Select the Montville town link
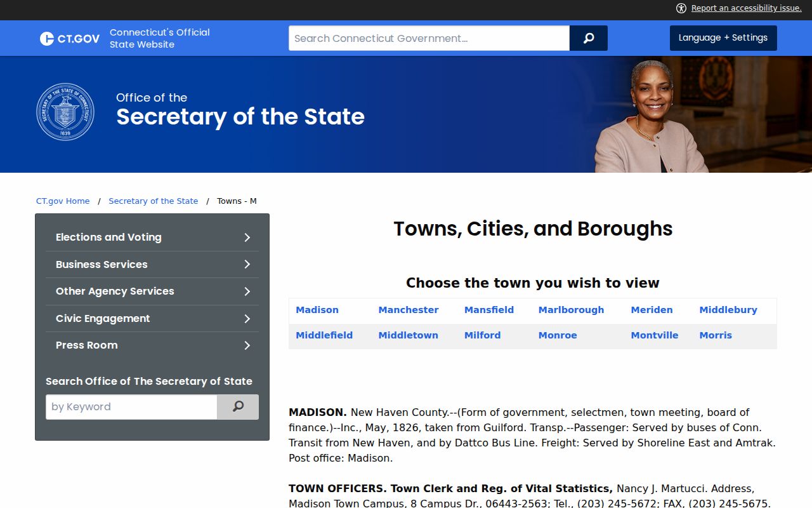The height and width of the screenshot is (508, 812). point(655,335)
